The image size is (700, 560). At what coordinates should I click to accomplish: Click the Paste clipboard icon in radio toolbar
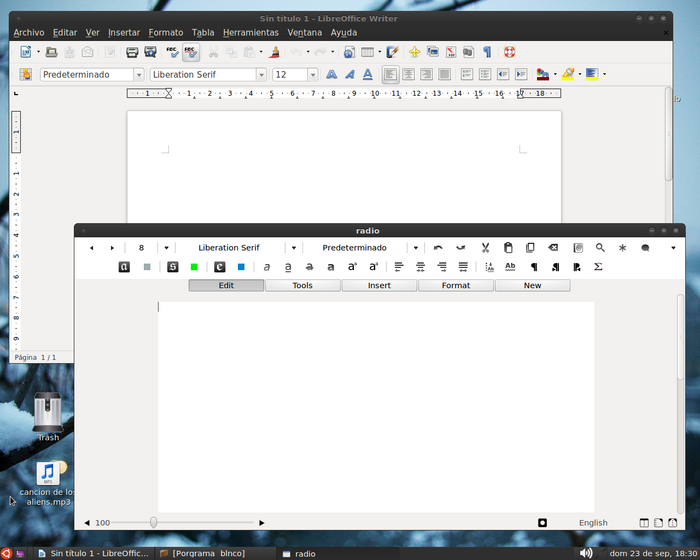(x=508, y=248)
